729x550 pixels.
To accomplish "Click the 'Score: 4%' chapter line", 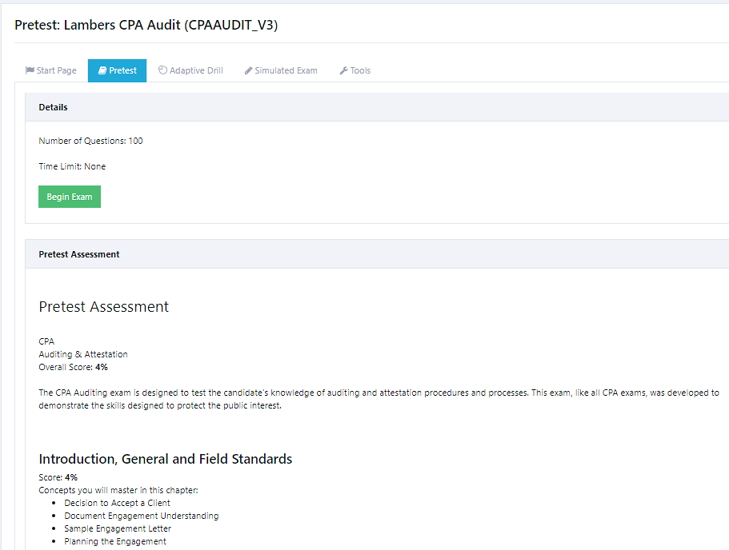I will [x=58, y=477].
